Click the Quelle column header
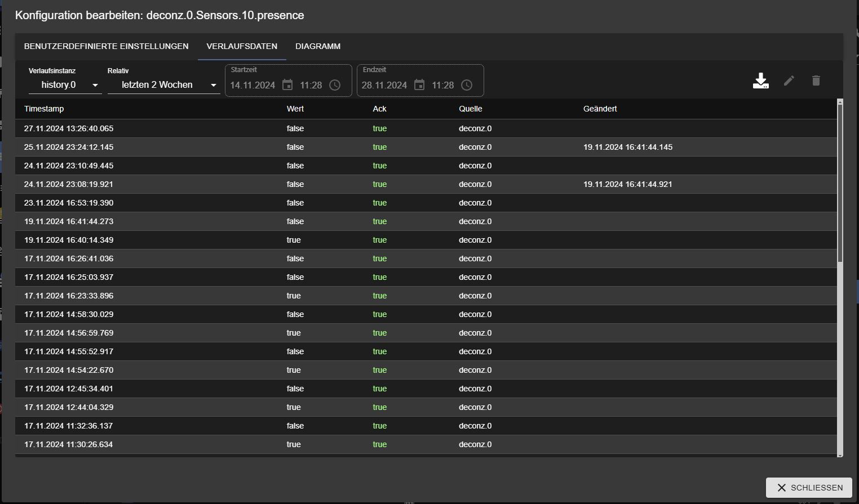 [x=471, y=109]
